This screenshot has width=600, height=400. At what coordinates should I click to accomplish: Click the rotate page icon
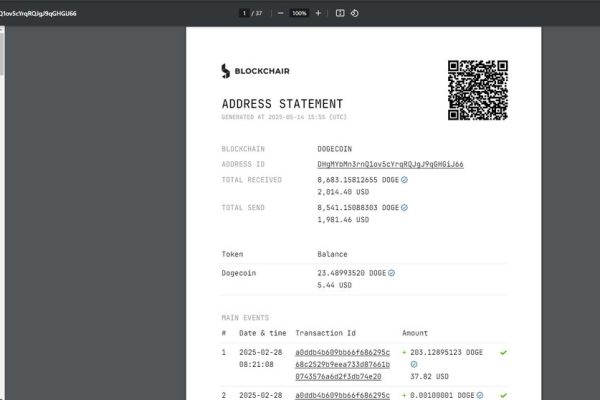point(354,13)
